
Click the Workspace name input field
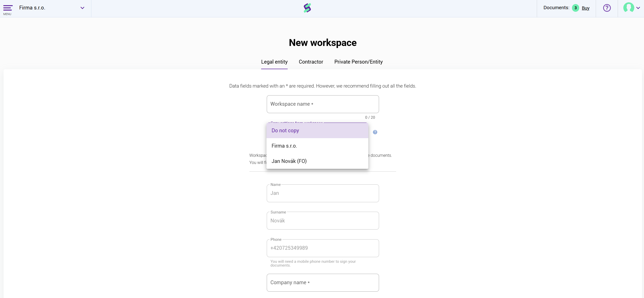pos(323,104)
